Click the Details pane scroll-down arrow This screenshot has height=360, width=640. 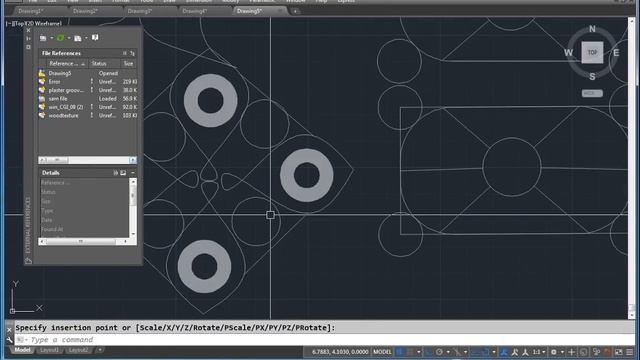click(133, 234)
